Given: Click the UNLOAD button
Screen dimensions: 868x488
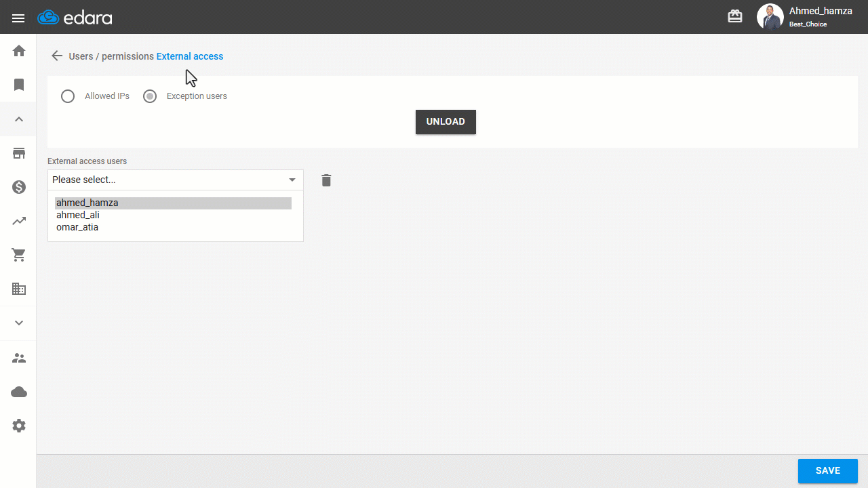Looking at the screenshot, I should point(446,122).
